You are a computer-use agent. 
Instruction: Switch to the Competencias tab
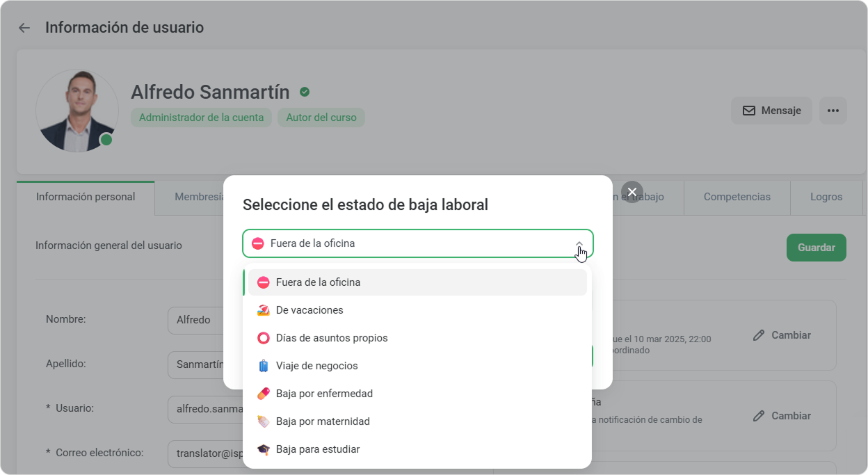click(x=737, y=197)
